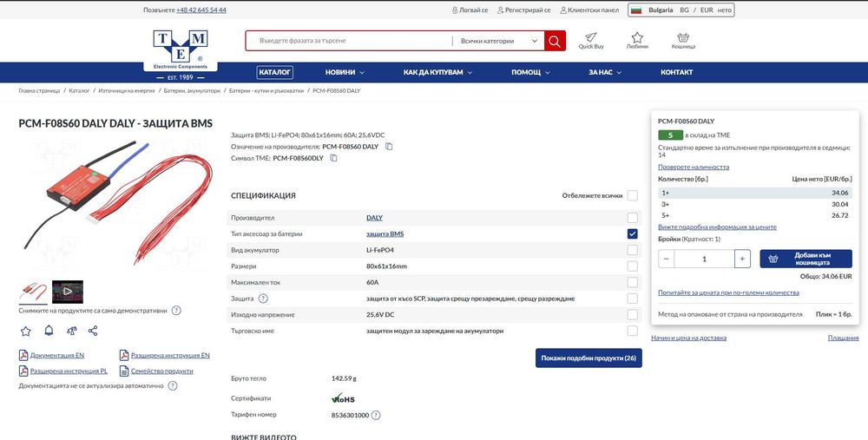The width and height of the screenshot is (868, 440).
Task: Click Добави към кошницата button
Action: tap(806, 259)
